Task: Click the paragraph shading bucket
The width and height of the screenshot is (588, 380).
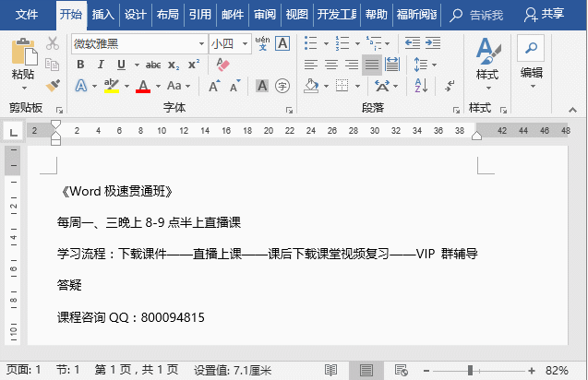Action: 311,86
